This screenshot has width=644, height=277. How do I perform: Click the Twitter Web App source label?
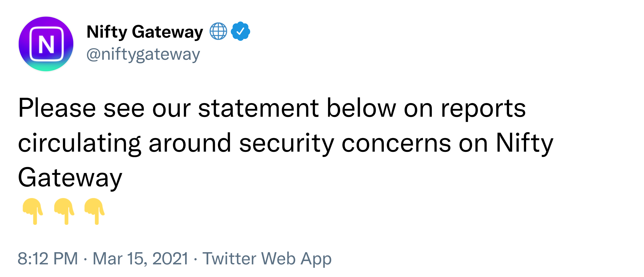coord(267,259)
